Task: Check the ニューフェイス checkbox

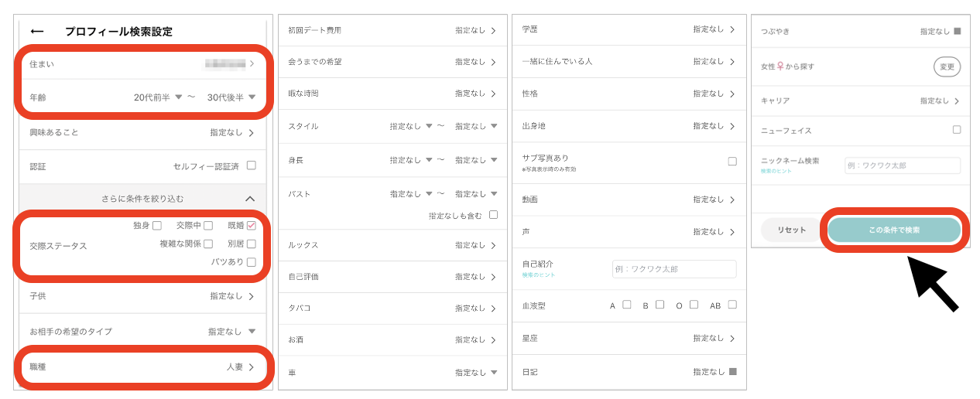Action: coord(957,130)
